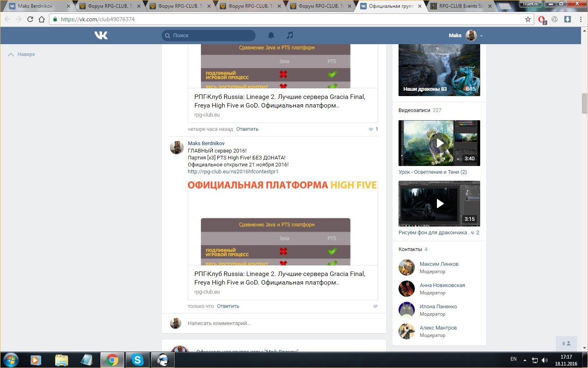Select the Официальная группа tab
The width and height of the screenshot is (588, 368).
[391, 6]
